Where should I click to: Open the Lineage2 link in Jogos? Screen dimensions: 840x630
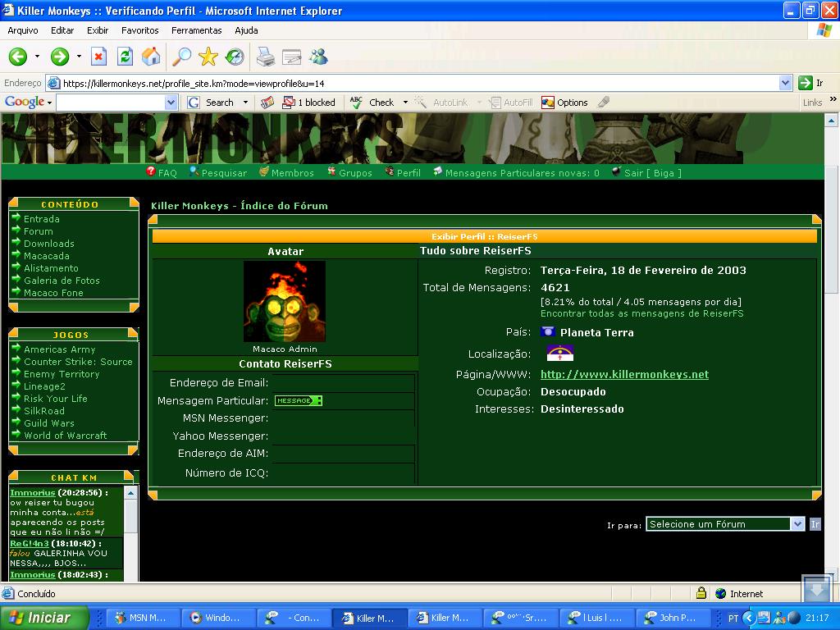(44, 386)
